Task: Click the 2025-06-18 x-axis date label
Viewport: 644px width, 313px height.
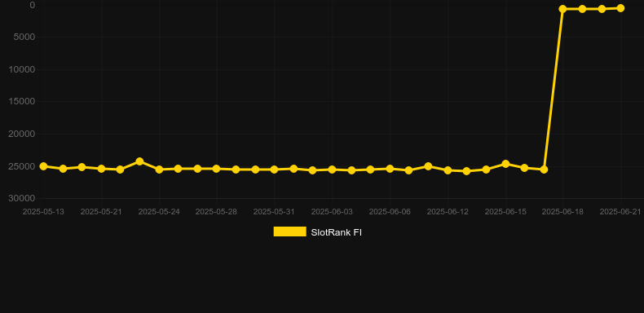Action: pos(562,212)
